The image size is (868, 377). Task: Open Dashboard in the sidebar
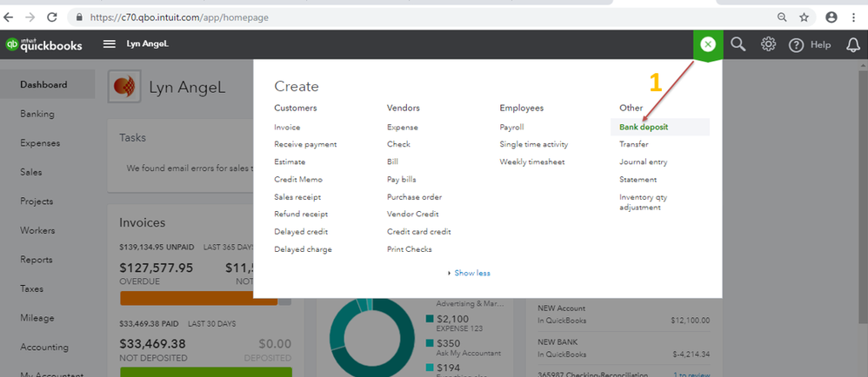pos(48,84)
